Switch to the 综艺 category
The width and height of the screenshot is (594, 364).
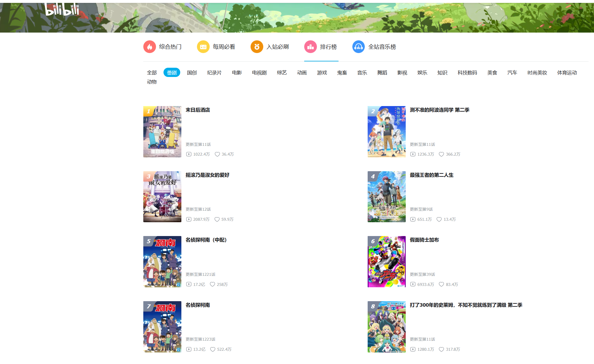click(282, 73)
